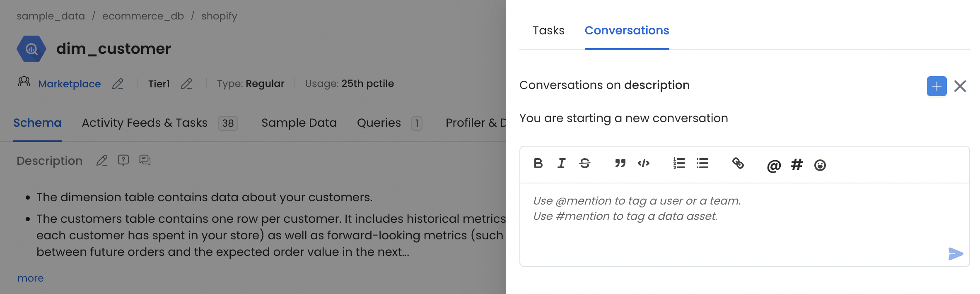Create a bulleted list

click(x=702, y=164)
